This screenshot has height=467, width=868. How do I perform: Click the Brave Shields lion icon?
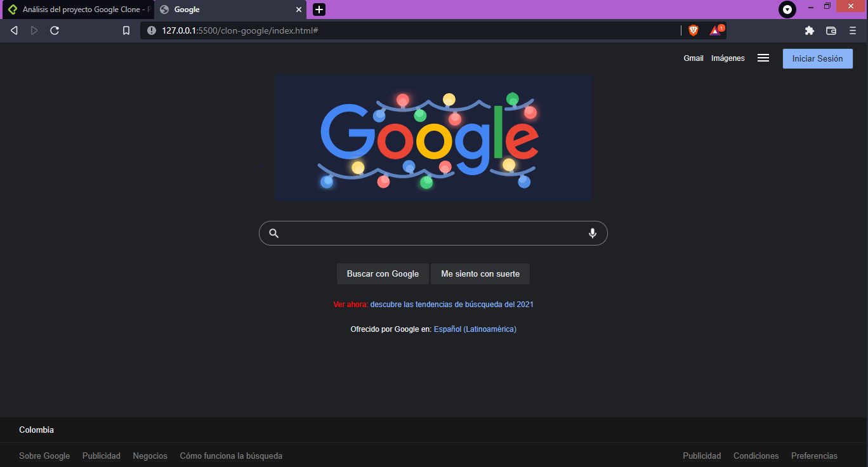(x=693, y=30)
